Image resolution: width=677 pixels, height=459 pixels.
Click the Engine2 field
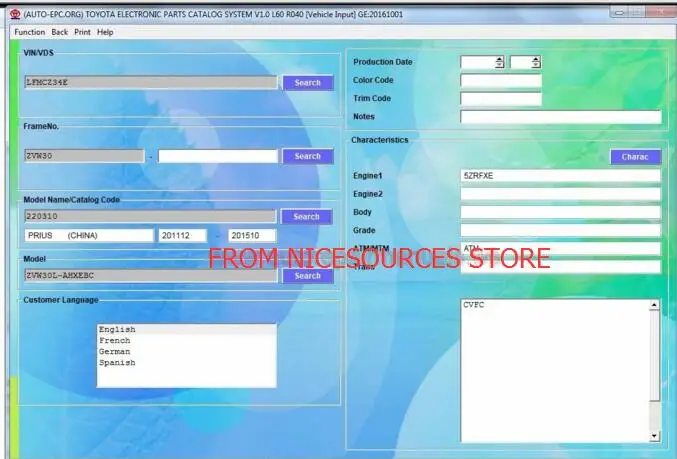[560, 194]
